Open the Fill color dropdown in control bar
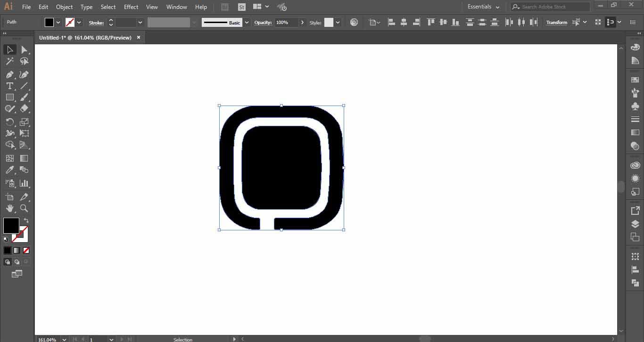This screenshot has height=342, width=644. [x=58, y=22]
